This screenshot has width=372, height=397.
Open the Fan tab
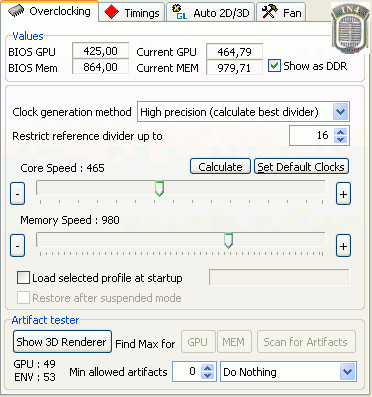pos(282,12)
